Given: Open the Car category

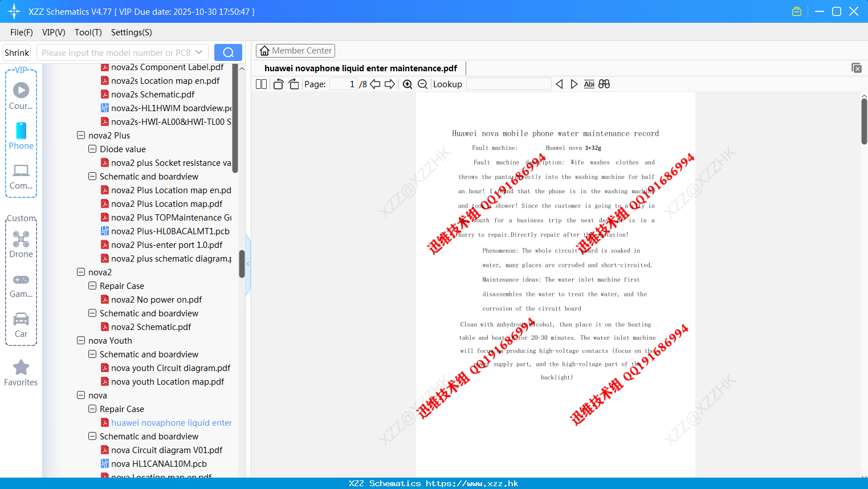Looking at the screenshot, I should click(x=21, y=324).
